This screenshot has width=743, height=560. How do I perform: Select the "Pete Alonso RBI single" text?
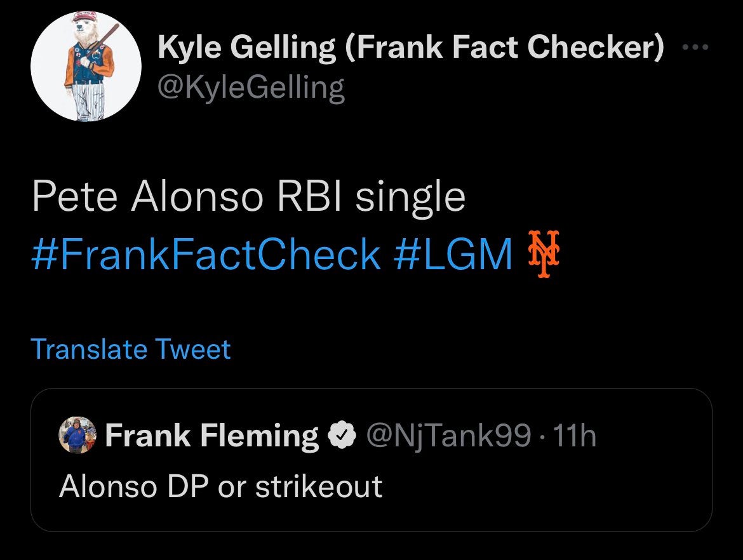tap(248, 197)
